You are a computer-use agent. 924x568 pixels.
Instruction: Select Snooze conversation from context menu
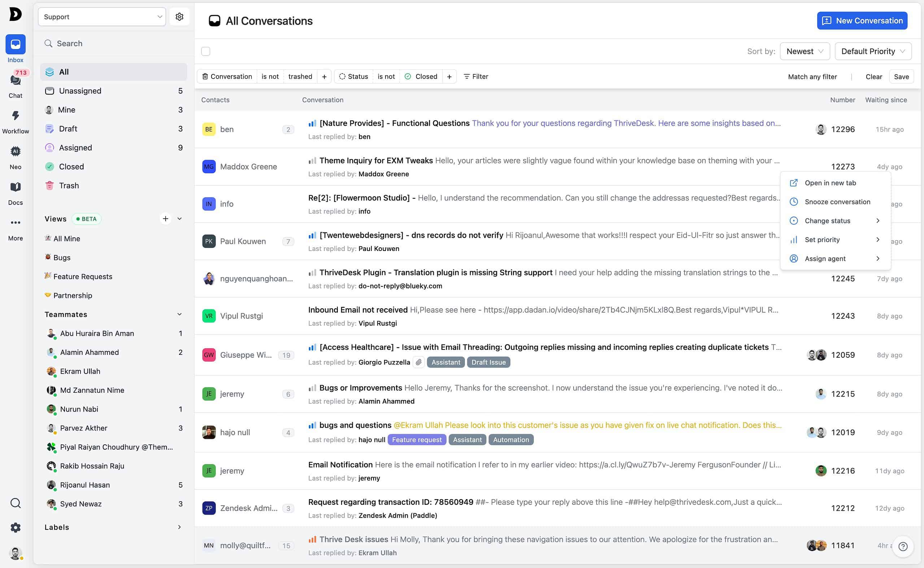coord(837,202)
